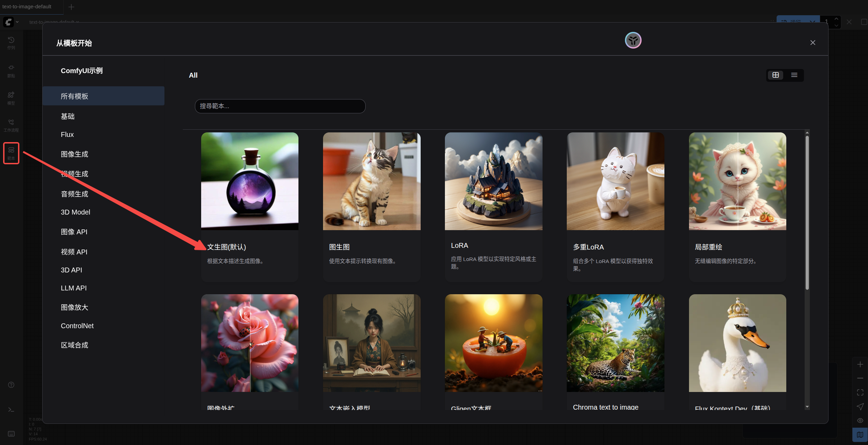Viewport: 868px width, 445px height.
Task: Open the ComfyUI logo main menu
Action: 8,22
